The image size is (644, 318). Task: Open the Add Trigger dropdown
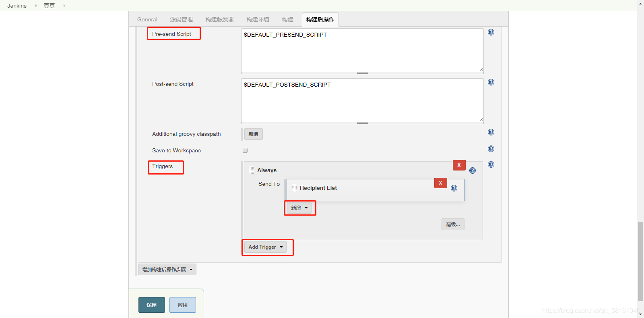coord(265,247)
